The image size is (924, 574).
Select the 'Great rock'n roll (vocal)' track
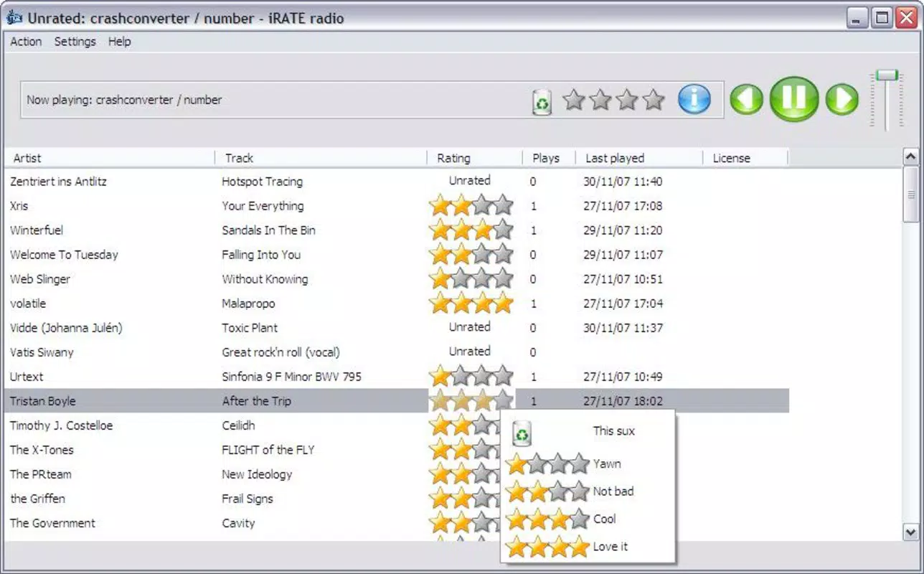pyautogui.click(x=280, y=352)
